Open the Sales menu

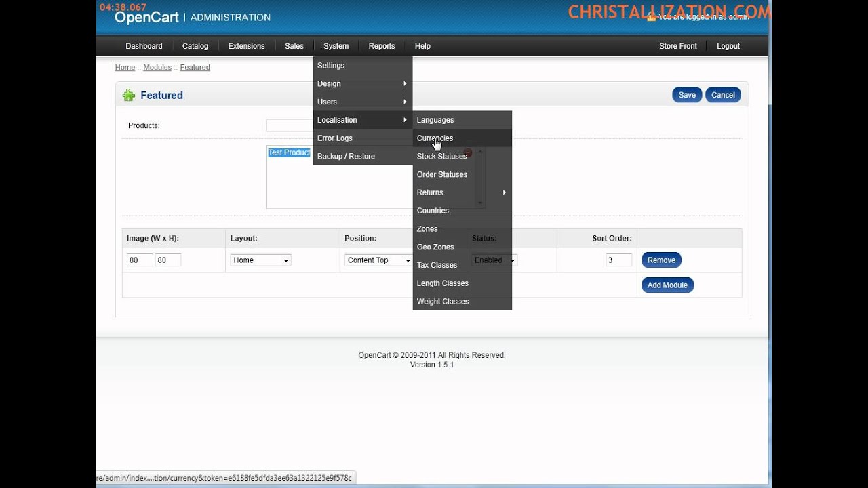[294, 46]
